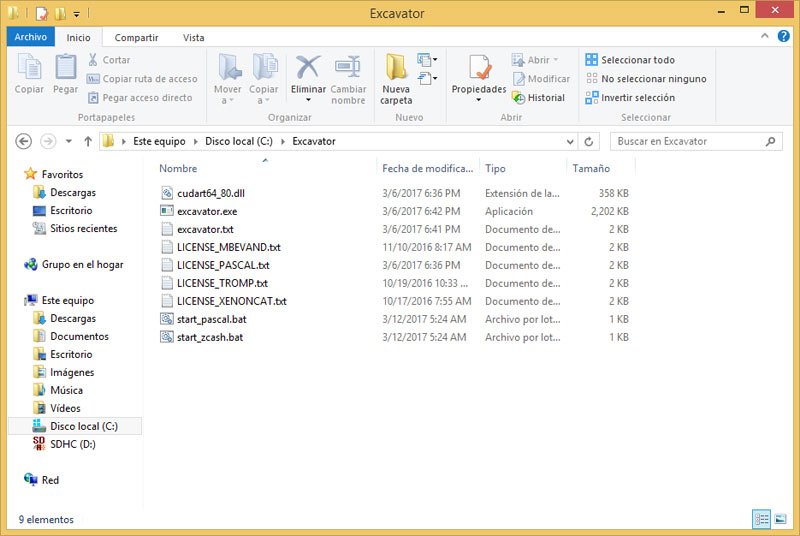Click Disco local (C:) in breadcrumb
Image resolution: width=800 pixels, height=536 pixels.
click(239, 141)
